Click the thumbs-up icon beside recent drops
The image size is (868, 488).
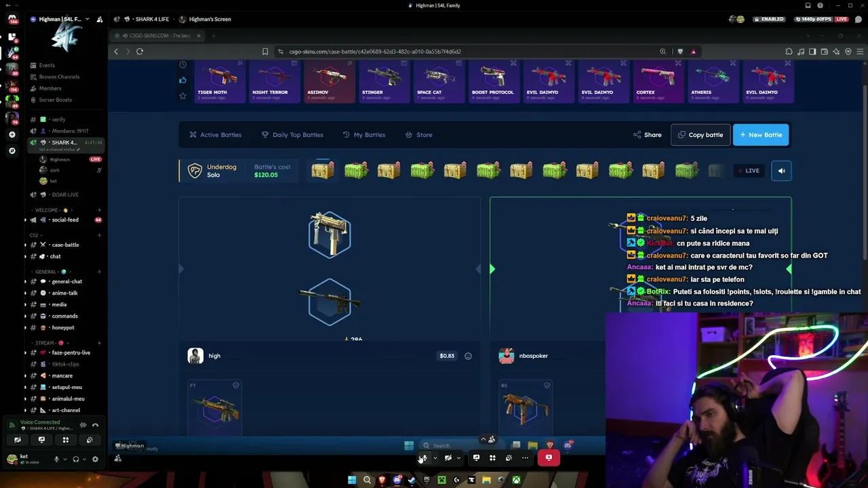pyautogui.click(x=182, y=80)
